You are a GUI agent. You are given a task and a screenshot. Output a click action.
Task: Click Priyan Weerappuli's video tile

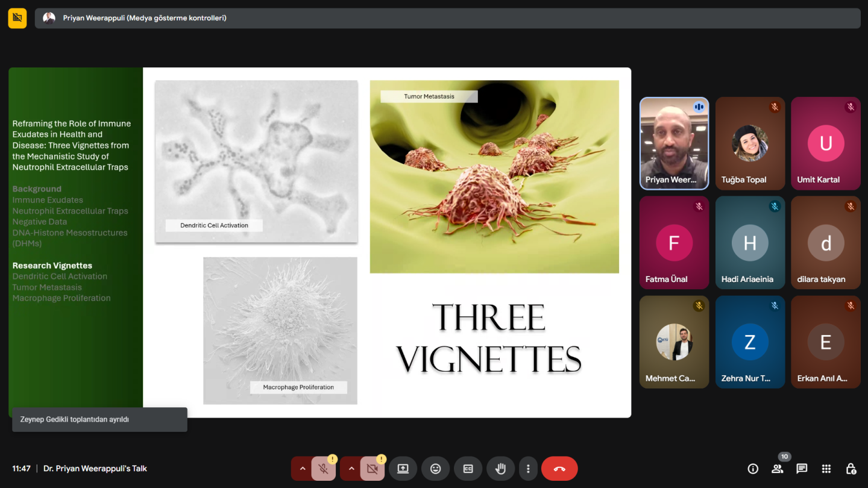click(x=674, y=143)
